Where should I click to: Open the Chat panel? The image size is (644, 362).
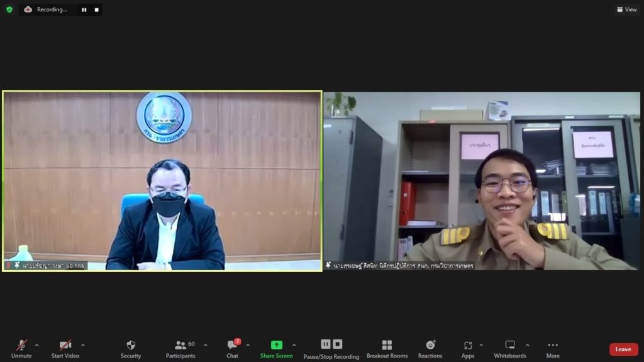tap(233, 349)
